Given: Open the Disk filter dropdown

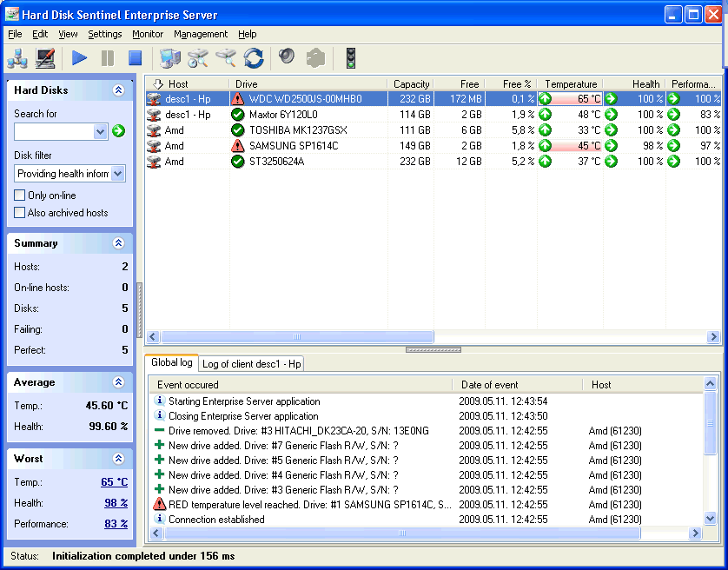Looking at the screenshot, I should click(118, 174).
